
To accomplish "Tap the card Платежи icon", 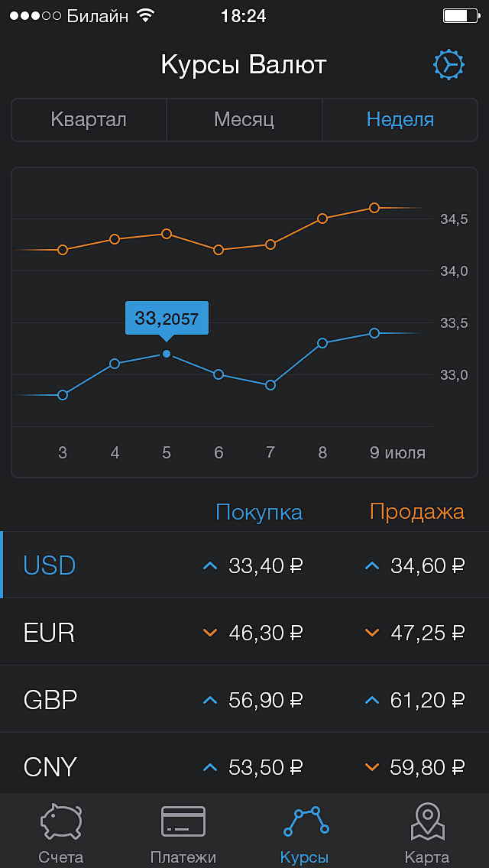I will coord(183,822).
